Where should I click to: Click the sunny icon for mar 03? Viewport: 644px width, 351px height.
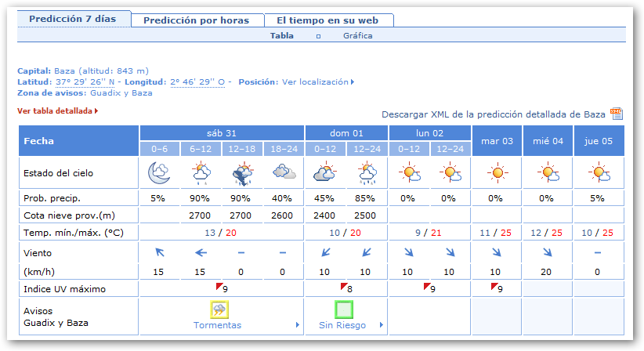[497, 172]
